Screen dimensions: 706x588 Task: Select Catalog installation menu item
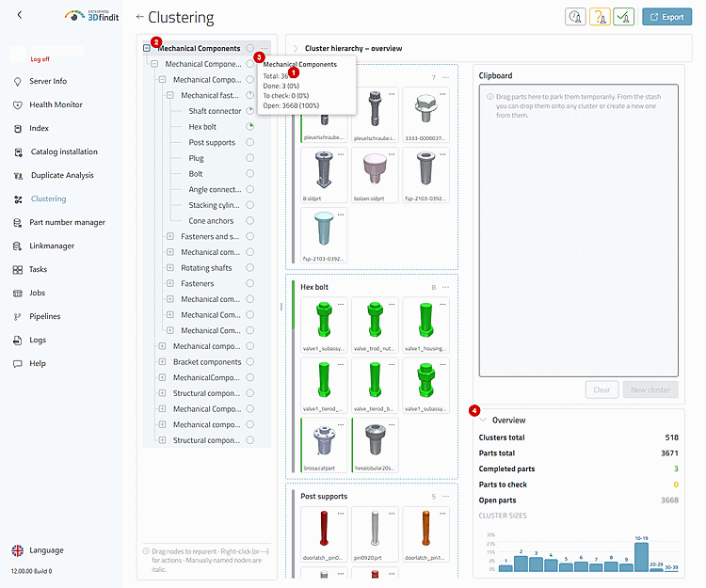tap(64, 151)
